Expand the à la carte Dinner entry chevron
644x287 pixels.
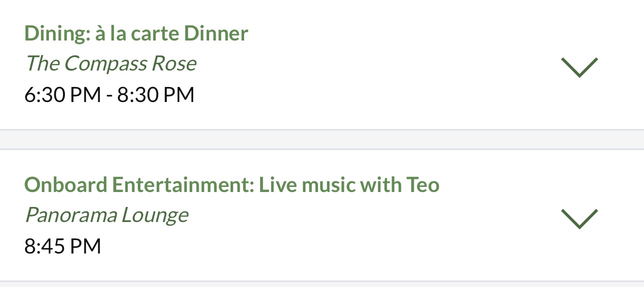579,67
